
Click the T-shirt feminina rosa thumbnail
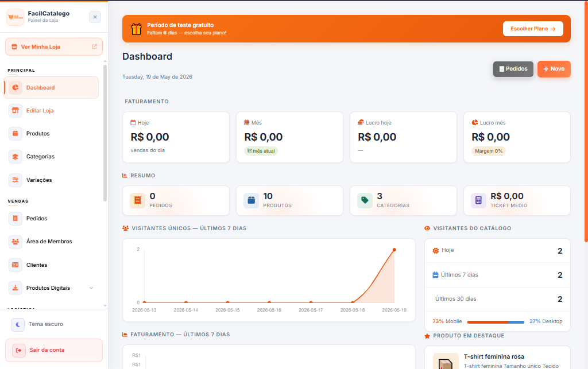(446, 361)
